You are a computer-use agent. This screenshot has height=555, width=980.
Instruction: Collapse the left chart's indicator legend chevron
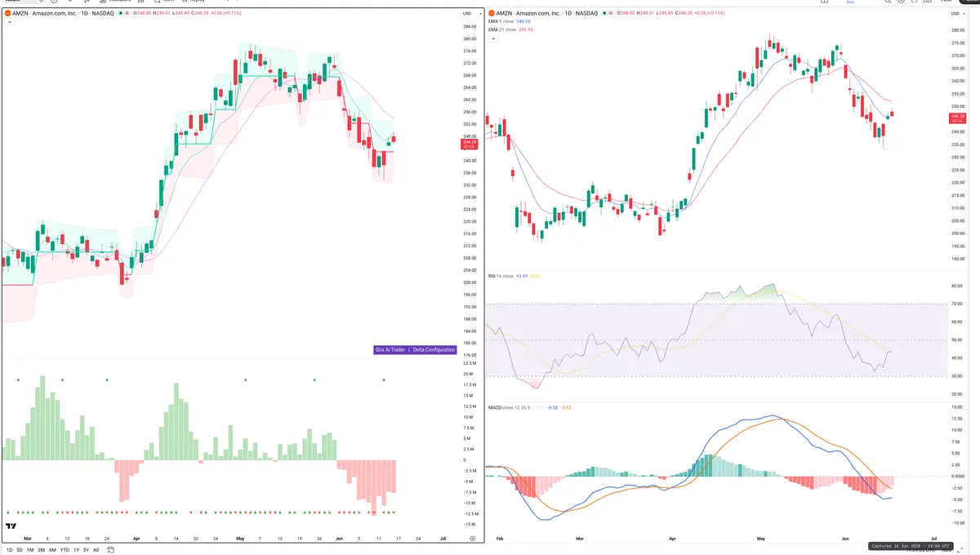[x=10, y=22]
